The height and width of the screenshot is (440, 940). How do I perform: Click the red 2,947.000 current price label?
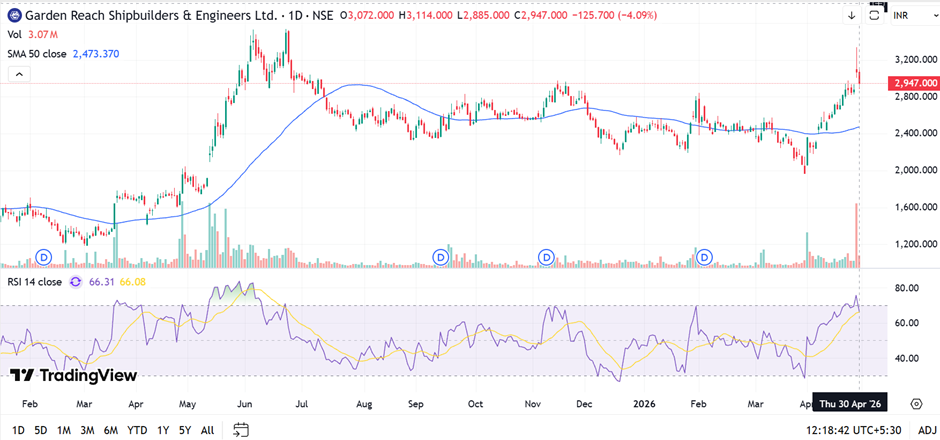click(912, 84)
